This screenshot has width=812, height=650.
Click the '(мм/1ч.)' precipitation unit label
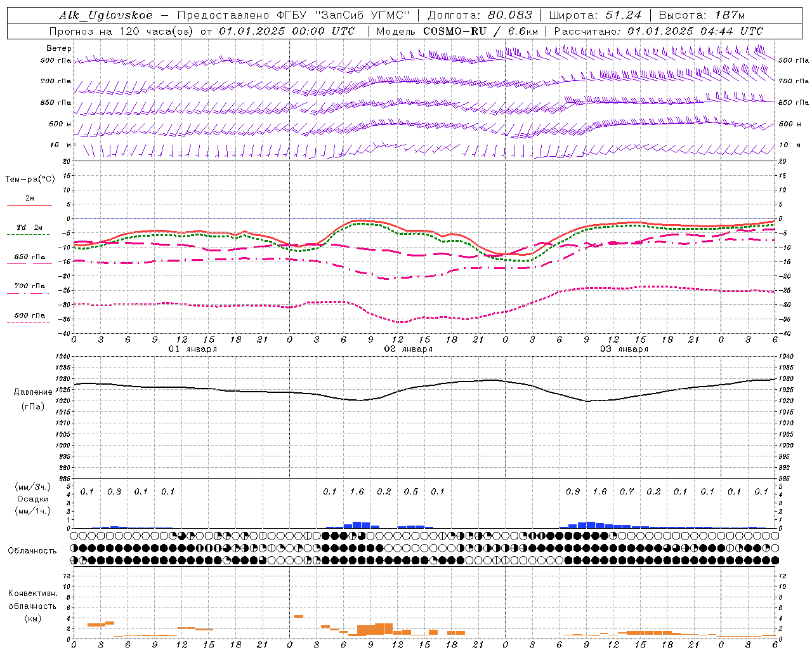click(32, 511)
